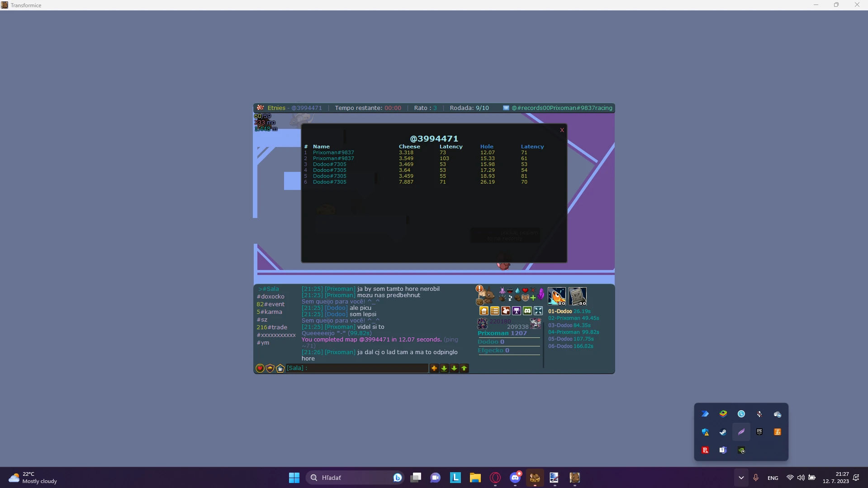Open the house menu icon
The width and height of the screenshot is (868, 488).
[484, 311]
